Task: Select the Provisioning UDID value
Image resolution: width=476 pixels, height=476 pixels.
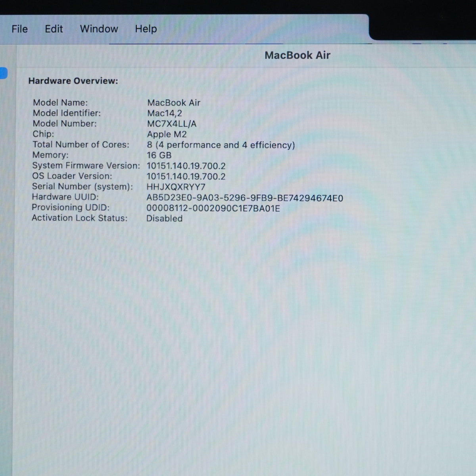Action: (213, 208)
